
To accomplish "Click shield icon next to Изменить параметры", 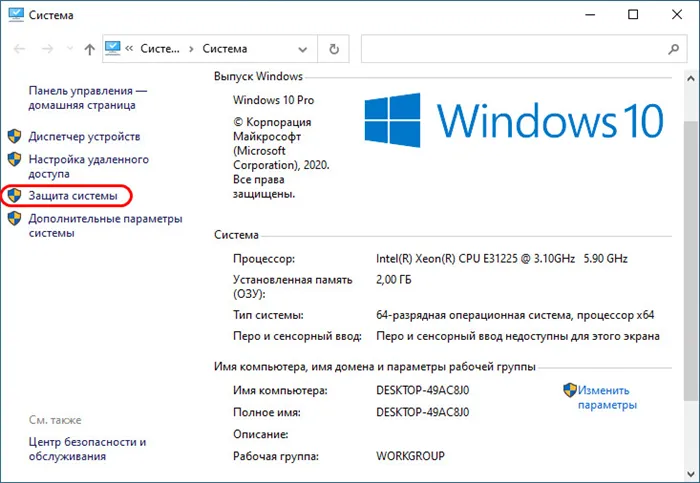I will coord(570,390).
